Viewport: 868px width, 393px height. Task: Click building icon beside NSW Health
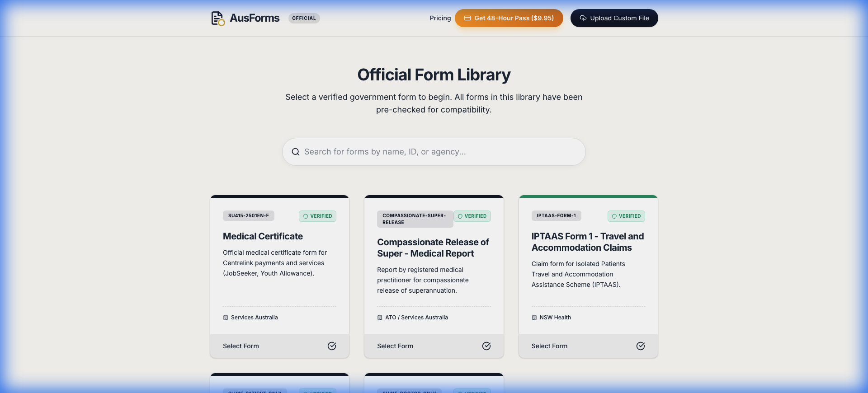pyautogui.click(x=534, y=318)
